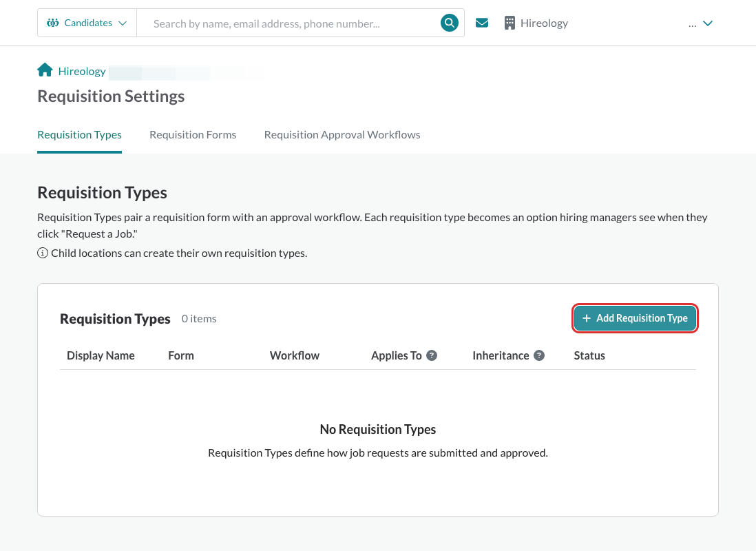Click the Workflow column header
756x551 pixels.
(295, 355)
